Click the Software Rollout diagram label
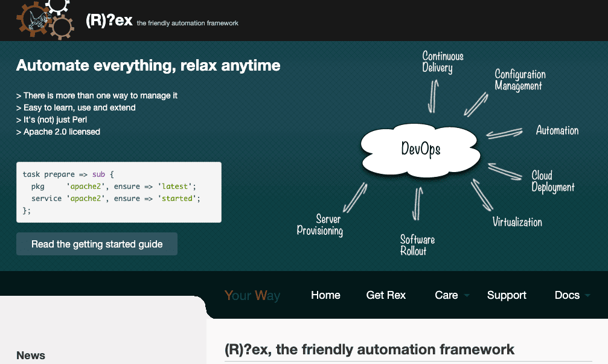Image resolution: width=608 pixels, height=364 pixels. pyautogui.click(x=417, y=245)
